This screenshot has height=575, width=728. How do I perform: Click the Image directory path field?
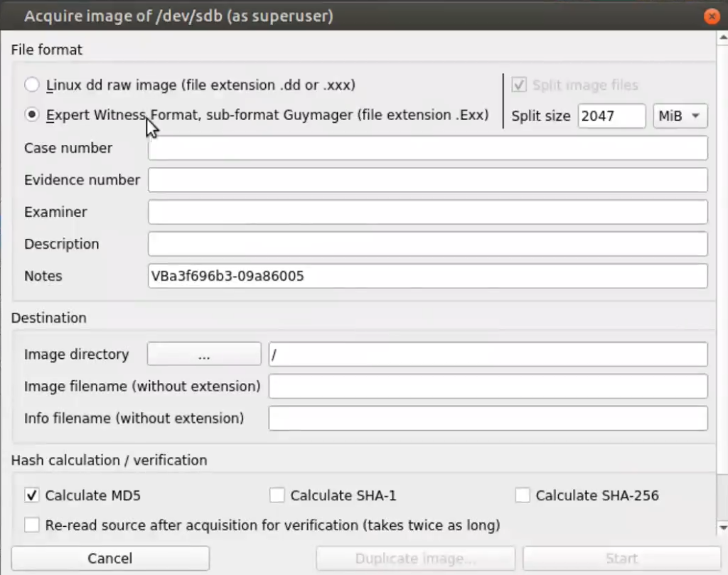click(x=488, y=355)
